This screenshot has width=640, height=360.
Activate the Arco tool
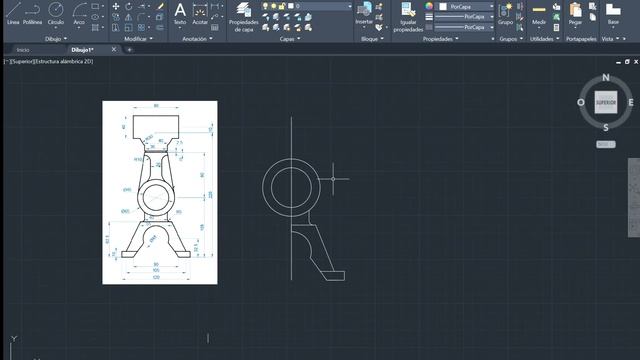click(x=79, y=12)
